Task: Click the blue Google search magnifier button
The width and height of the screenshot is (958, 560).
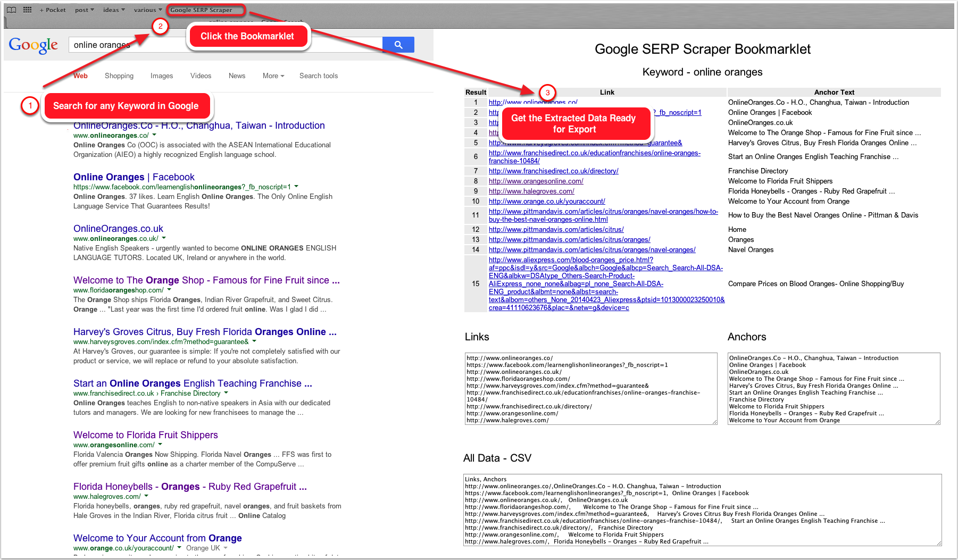Action: pos(398,45)
